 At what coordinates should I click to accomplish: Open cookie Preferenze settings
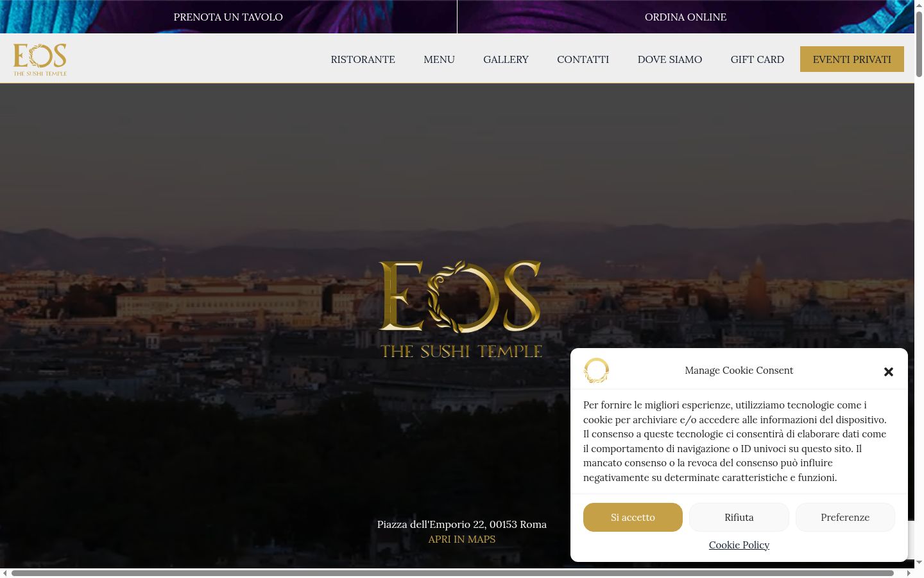point(845,517)
